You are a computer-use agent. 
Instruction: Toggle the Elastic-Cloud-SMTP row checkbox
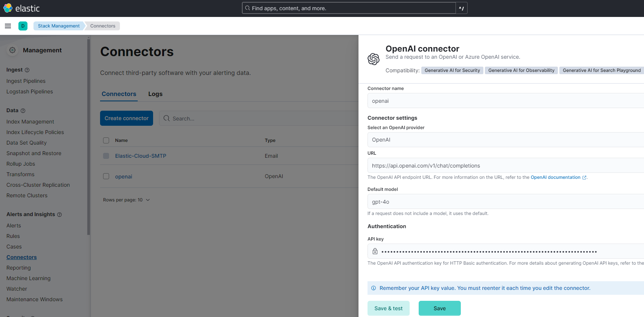coord(106,156)
